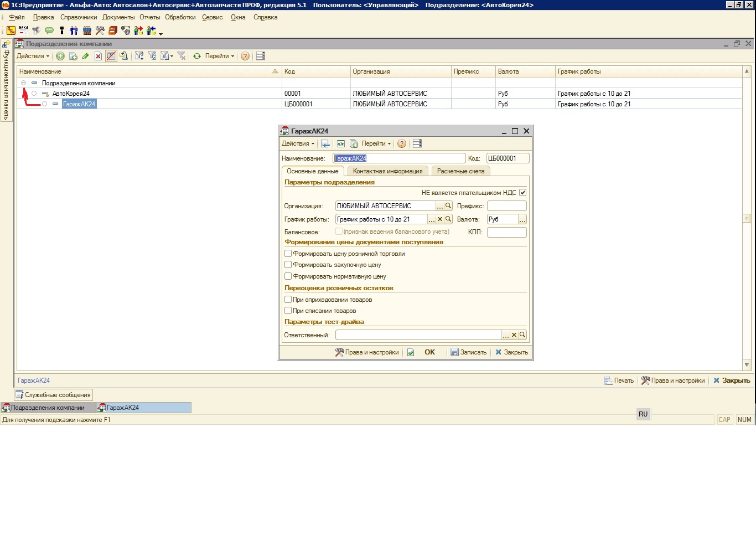
Task: Enable Формировать закупочную цену checkbox
Action: coord(288,265)
